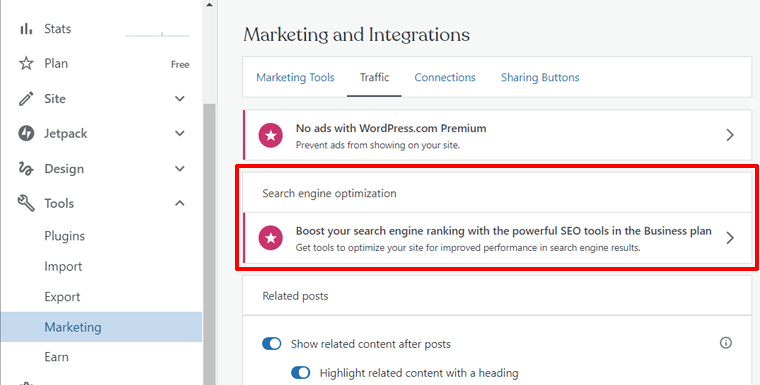Open the Stats sidebar item
Viewport: 760px width, 385px height.
(x=57, y=29)
